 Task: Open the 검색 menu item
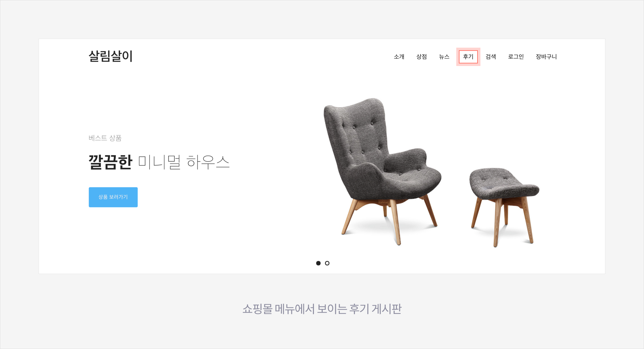tap(491, 57)
